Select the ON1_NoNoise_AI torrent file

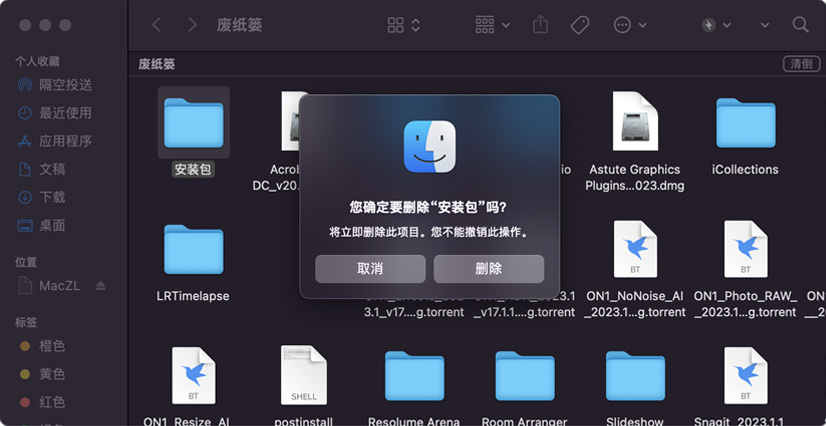click(x=635, y=249)
